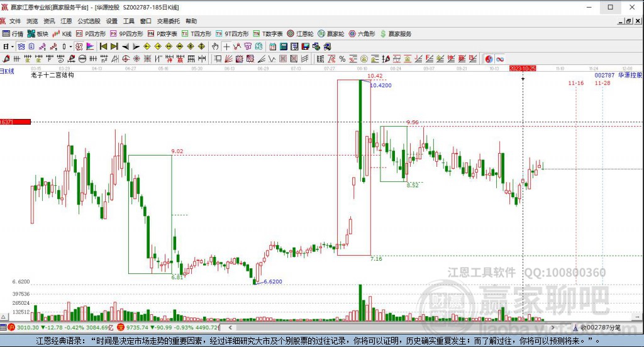Select the n² square number tool
This screenshot has height=347, width=644.
[x=104, y=59]
